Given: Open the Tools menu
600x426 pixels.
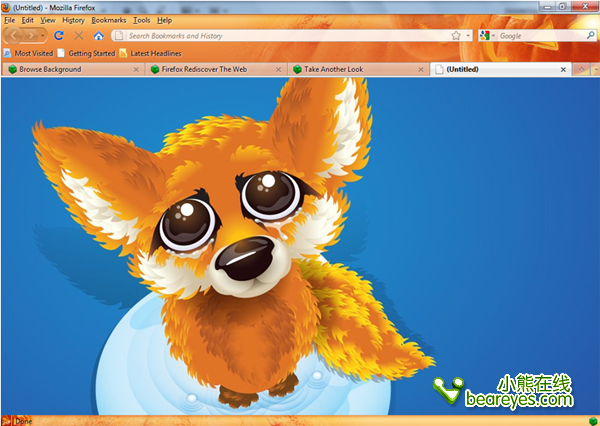Looking at the screenshot, I should tap(142, 20).
